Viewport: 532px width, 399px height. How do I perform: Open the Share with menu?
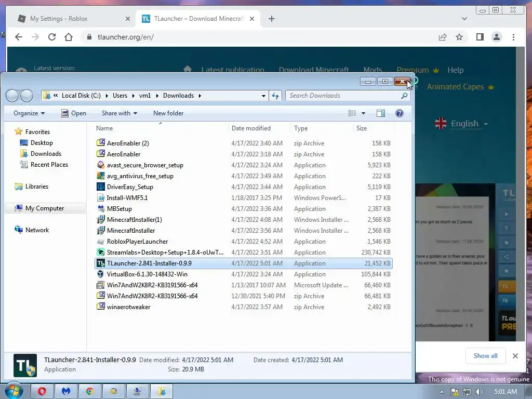119,113
